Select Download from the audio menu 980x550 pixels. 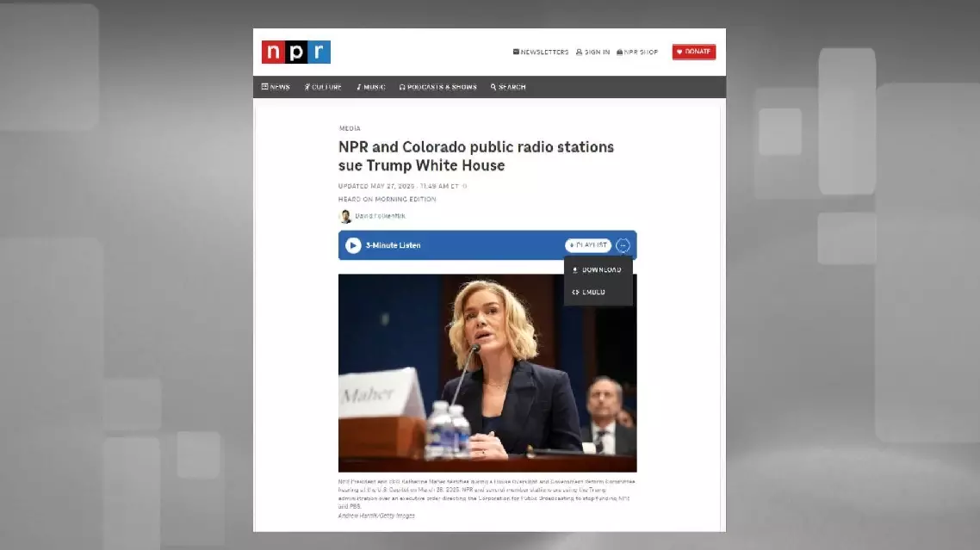click(x=597, y=270)
